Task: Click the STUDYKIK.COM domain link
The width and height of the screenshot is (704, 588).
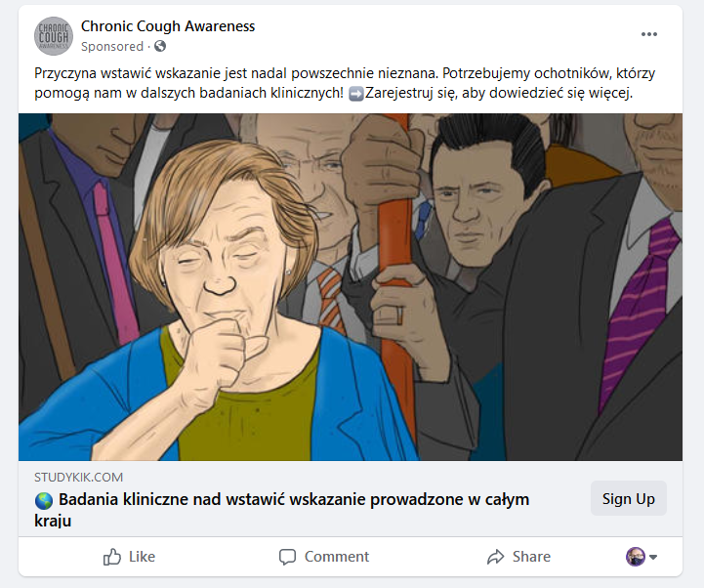Action: point(79,477)
